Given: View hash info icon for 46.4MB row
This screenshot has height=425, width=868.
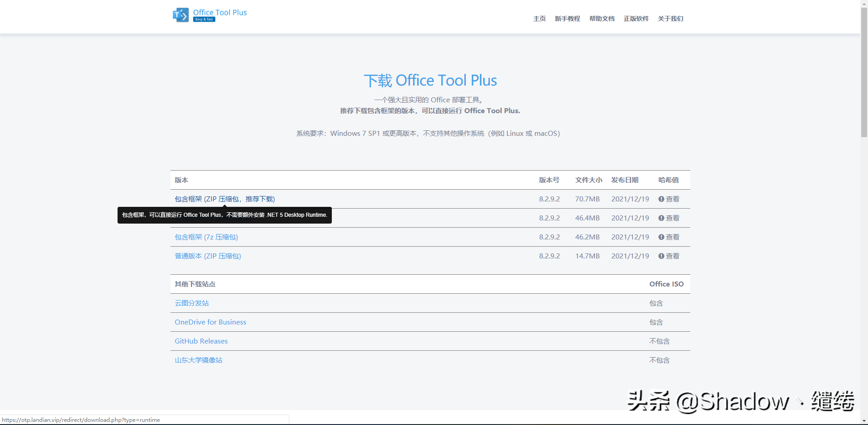Looking at the screenshot, I should [x=661, y=218].
